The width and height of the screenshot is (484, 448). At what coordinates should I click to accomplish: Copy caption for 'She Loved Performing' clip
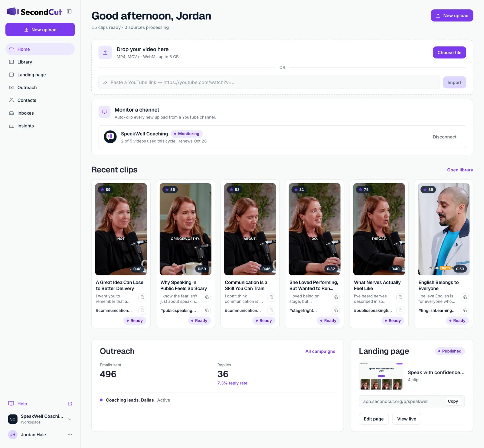(x=336, y=297)
